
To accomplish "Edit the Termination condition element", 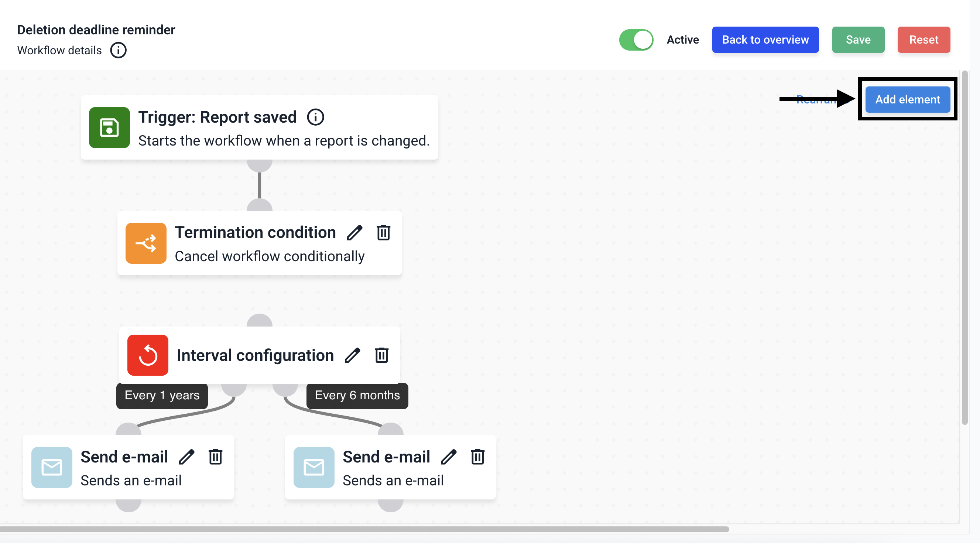I will [x=354, y=233].
